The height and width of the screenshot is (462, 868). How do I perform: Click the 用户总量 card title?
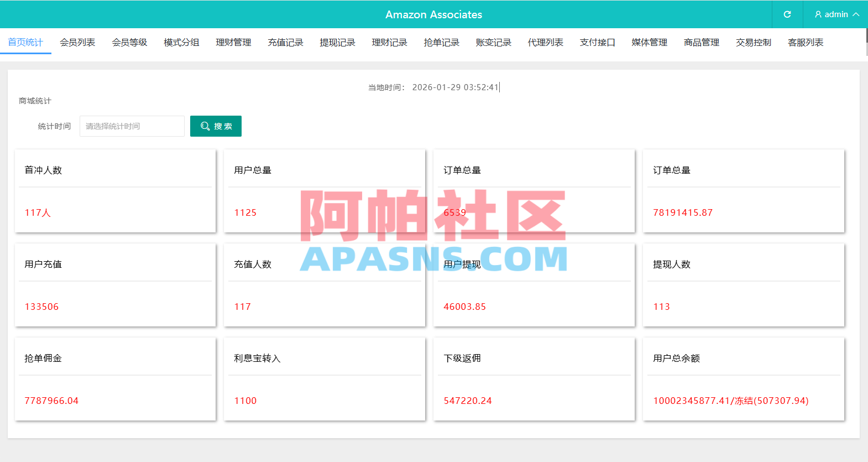[x=253, y=170]
